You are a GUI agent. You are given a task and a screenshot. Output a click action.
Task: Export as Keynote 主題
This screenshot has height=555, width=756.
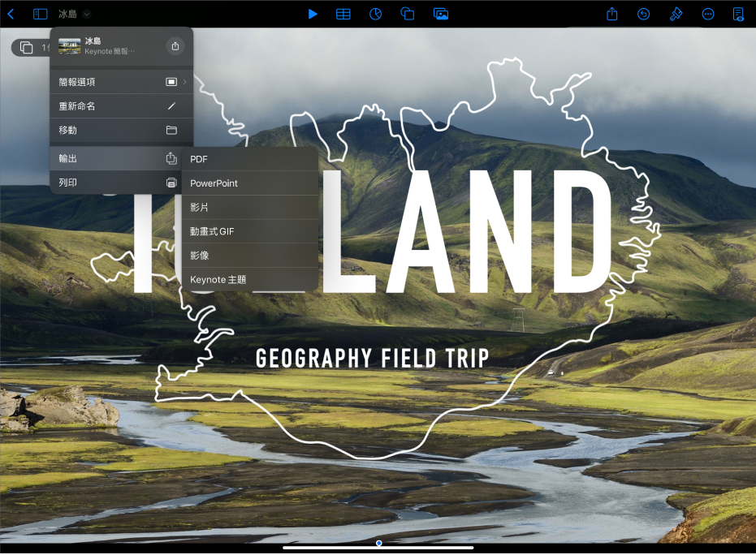pos(250,279)
